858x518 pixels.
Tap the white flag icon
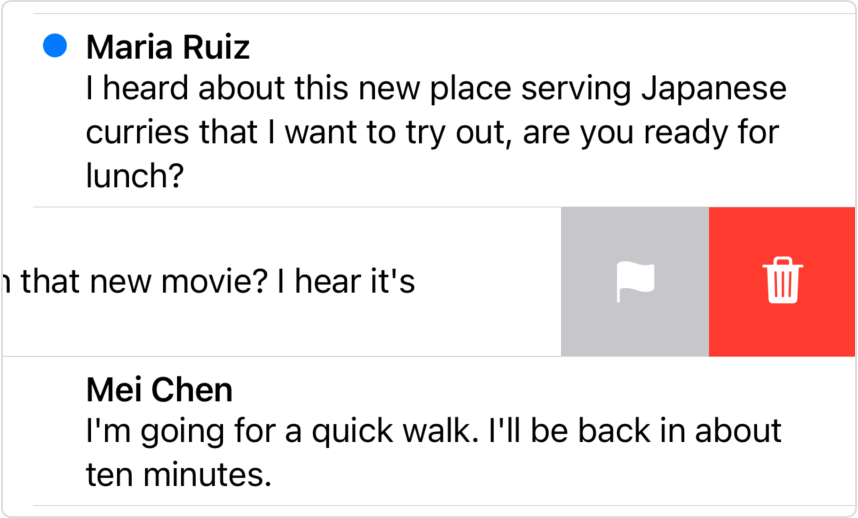tap(635, 282)
